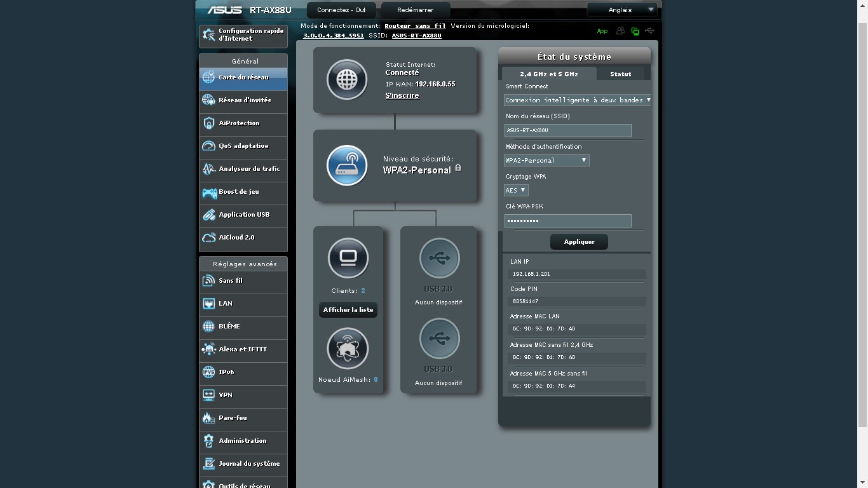
Task: Open AiProtection section
Action: [x=243, y=123]
